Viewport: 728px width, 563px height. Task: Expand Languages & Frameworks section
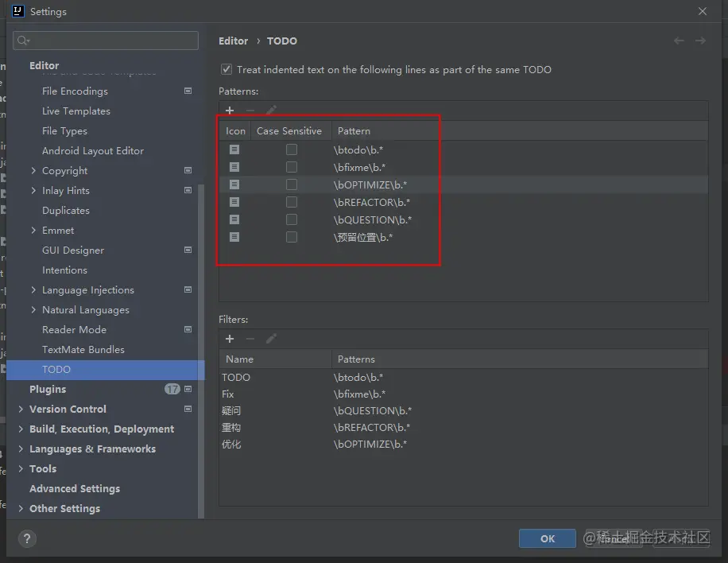[x=21, y=448]
